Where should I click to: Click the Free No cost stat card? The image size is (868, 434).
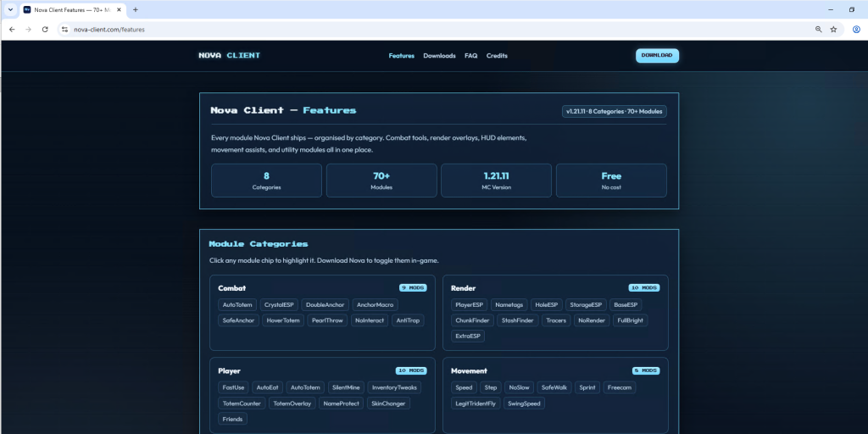(611, 181)
